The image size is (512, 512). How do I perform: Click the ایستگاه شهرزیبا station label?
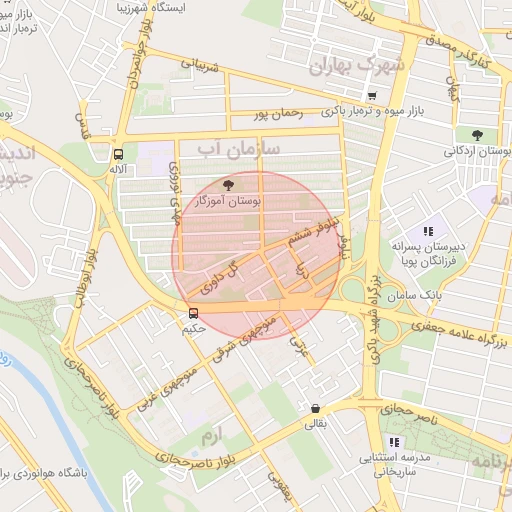coord(151,7)
